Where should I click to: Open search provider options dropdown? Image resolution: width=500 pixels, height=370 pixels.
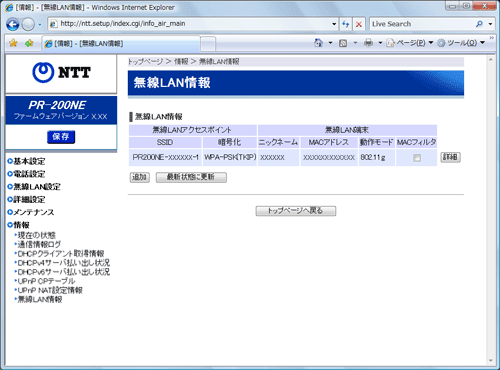tap(490, 24)
